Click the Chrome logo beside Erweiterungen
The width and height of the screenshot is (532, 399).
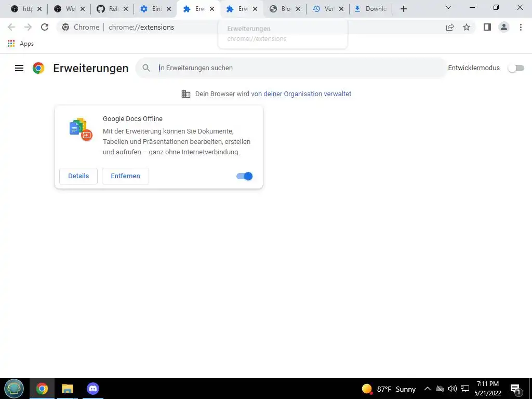[38, 68]
